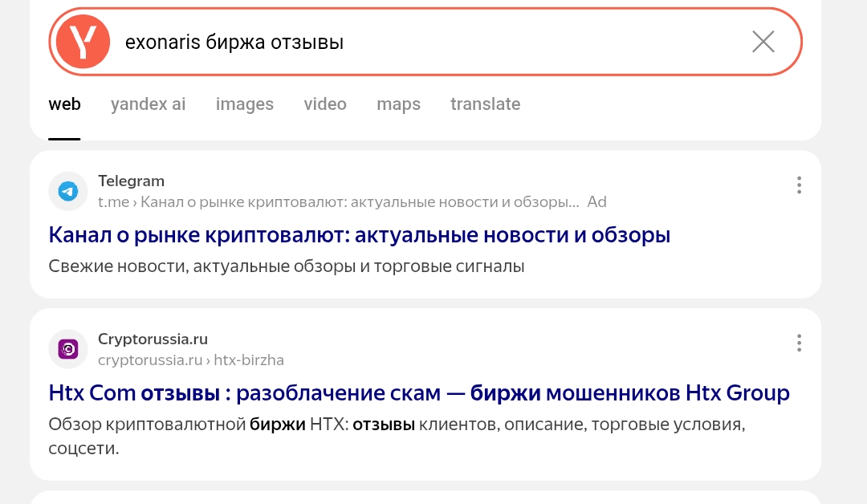Click the t.me breadcrumb link under the Telegram result
This screenshot has width=867, height=504.
tap(114, 202)
